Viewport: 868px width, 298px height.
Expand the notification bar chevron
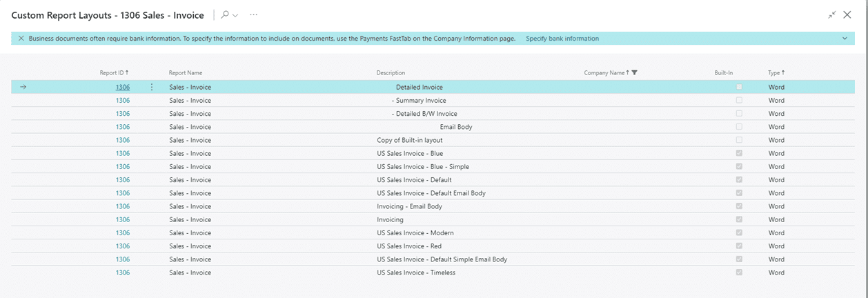tap(845, 39)
